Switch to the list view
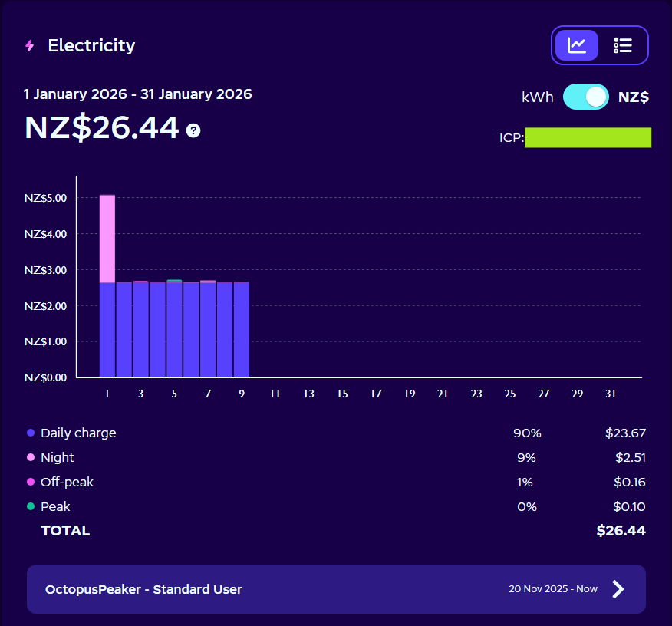672x626 pixels. (x=622, y=45)
